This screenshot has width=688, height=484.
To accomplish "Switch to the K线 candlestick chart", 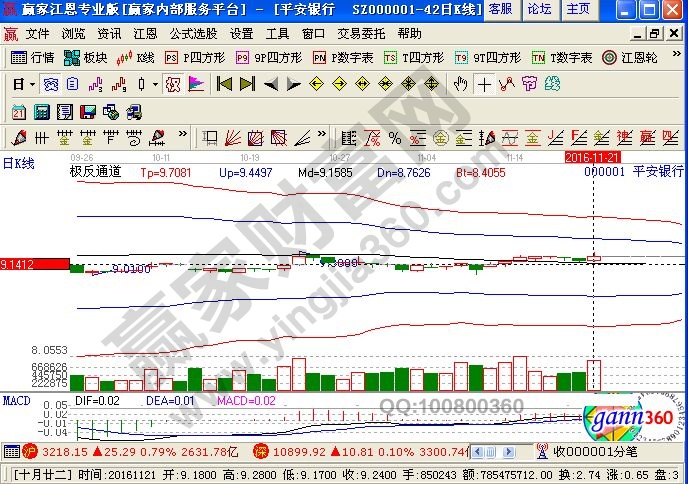I will click(x=138, y=58).
